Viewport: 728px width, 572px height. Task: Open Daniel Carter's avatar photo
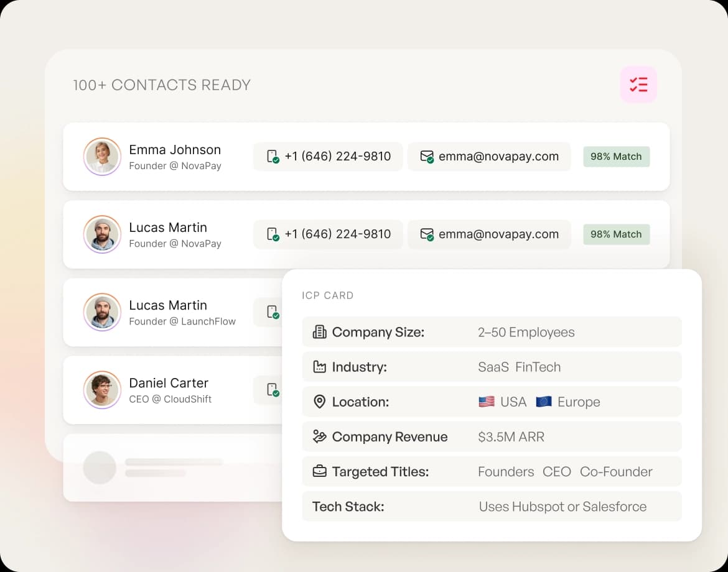(102, 390)
